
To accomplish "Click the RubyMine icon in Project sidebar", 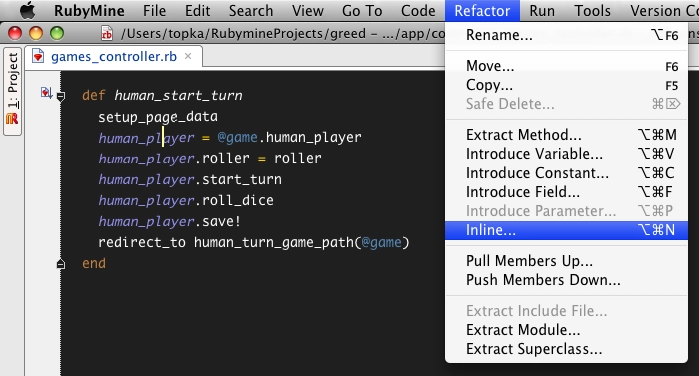I will 12,119.
